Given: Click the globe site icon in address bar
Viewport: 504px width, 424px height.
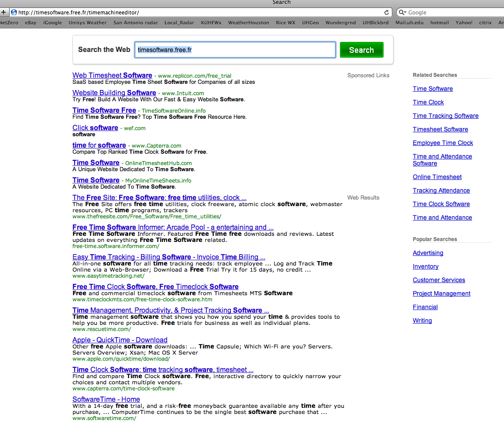Looking at the screenshot, I should click(14, 12).
